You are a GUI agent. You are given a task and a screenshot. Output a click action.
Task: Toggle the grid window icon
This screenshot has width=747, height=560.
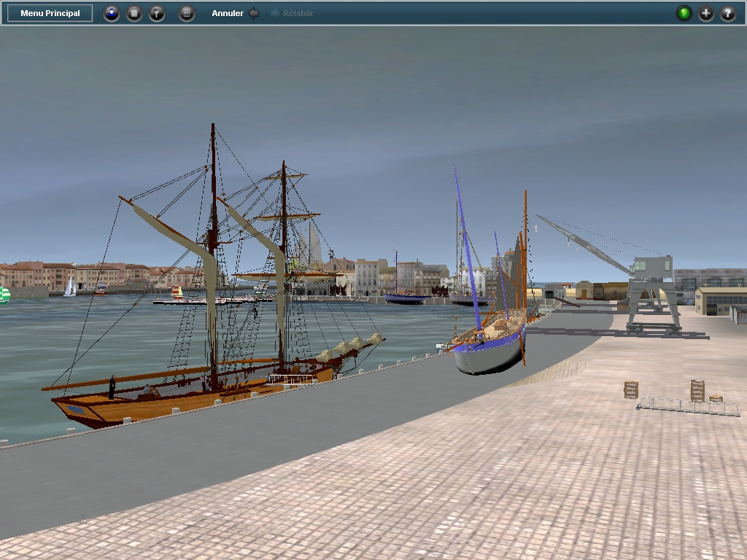[187, 13]
